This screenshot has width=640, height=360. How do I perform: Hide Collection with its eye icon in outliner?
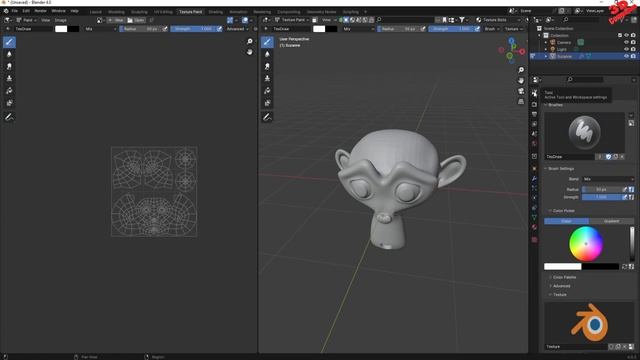(627, 35)
